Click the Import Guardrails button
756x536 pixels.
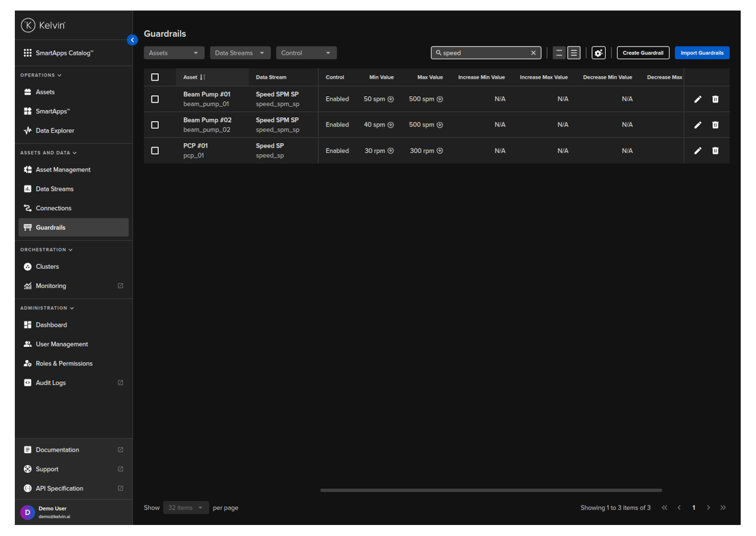click(x=701, y=53)
